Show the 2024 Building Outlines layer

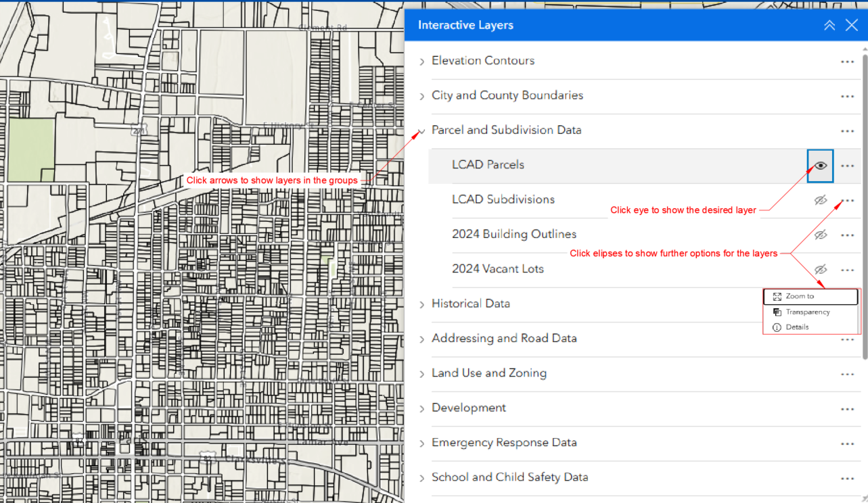coord(820,235)
